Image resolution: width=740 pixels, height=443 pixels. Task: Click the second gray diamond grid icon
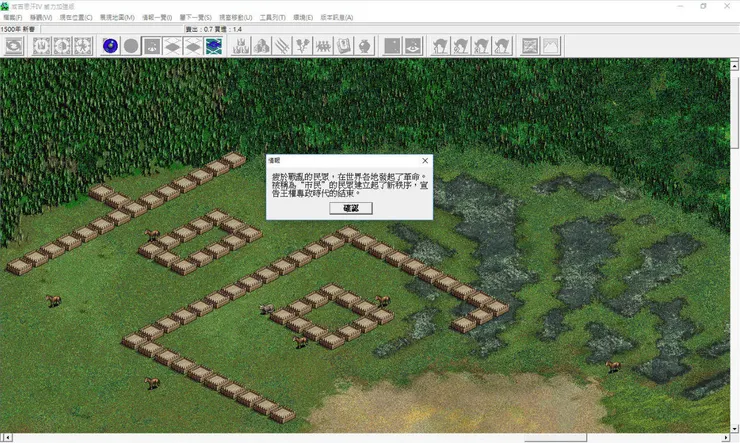pyautogui.click(x=193, y=46)
